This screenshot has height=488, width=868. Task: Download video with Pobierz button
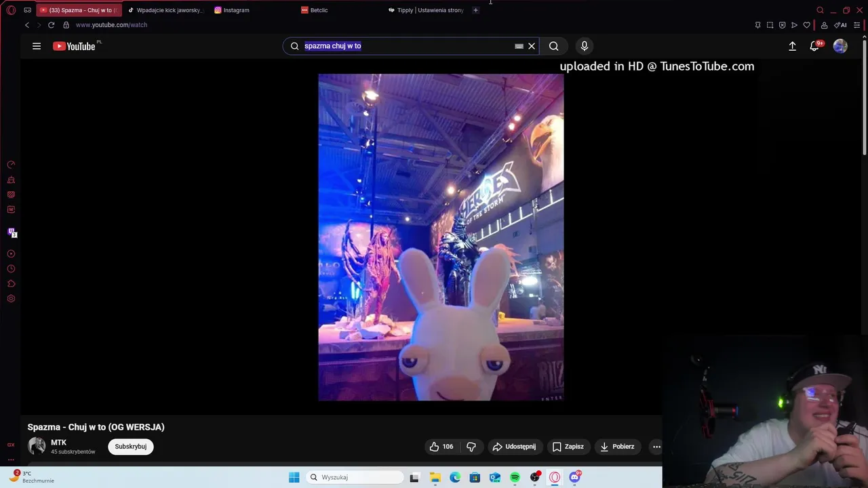617,447
